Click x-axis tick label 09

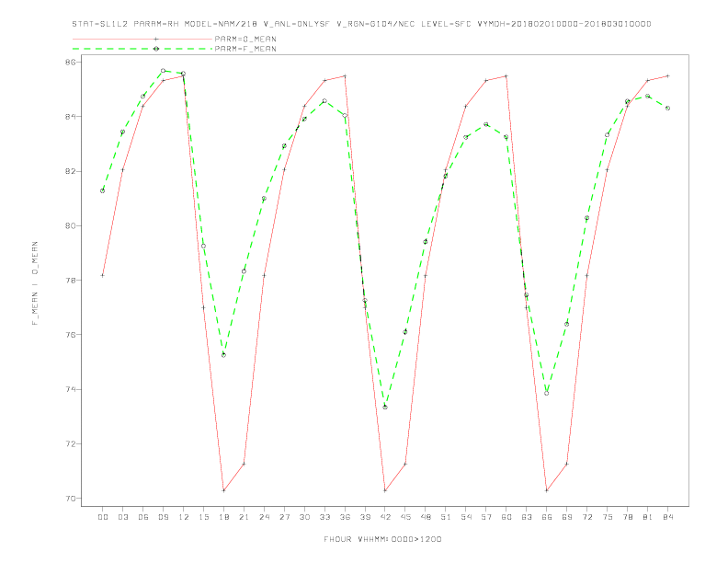[164, 517]
